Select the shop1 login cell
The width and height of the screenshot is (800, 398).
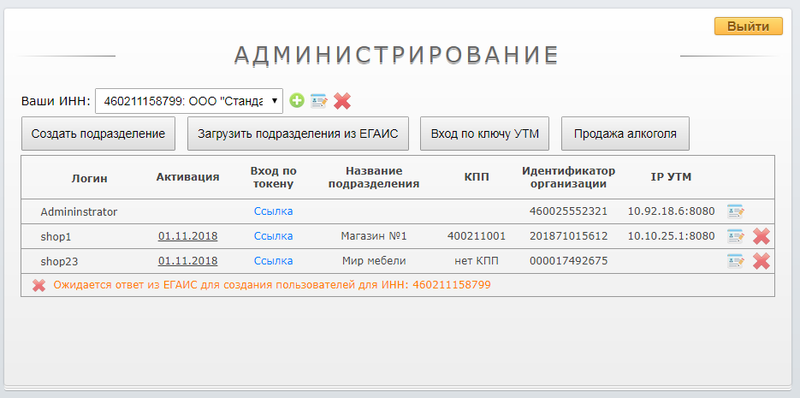[x=56, y=236]
